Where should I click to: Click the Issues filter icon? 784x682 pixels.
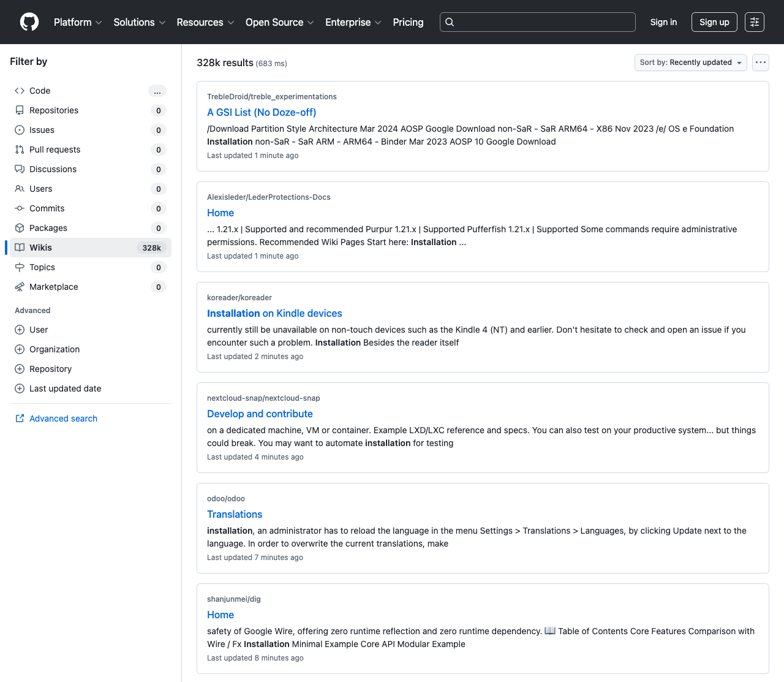pyautogui.click(x=20, y=130)
